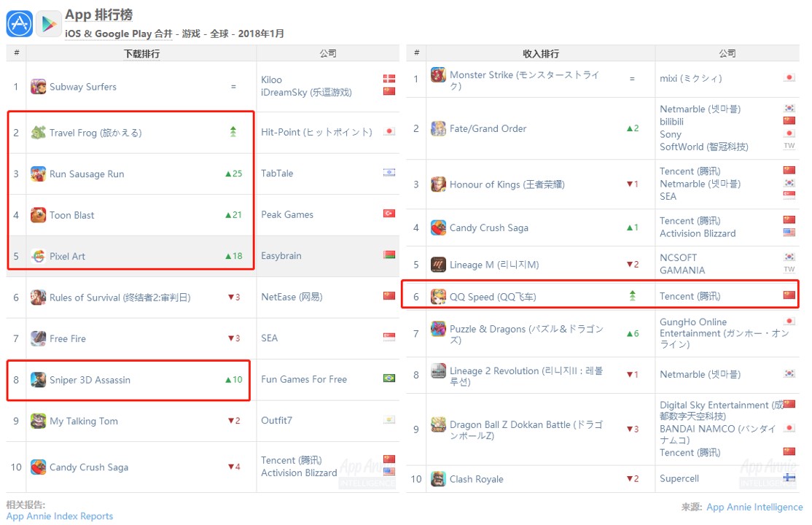Click the Peak Games company name
The width and height of the screenshot is (812, 525).
[287, 214]
